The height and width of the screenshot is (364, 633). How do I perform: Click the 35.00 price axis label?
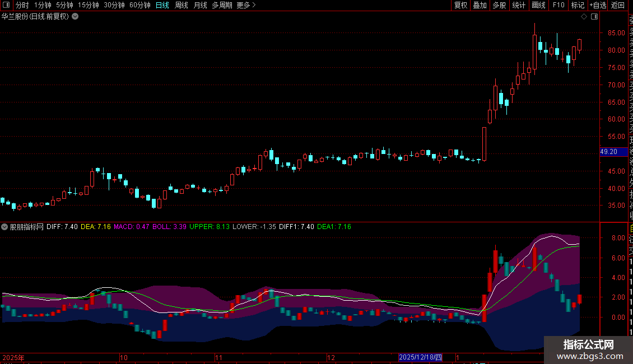616,206
